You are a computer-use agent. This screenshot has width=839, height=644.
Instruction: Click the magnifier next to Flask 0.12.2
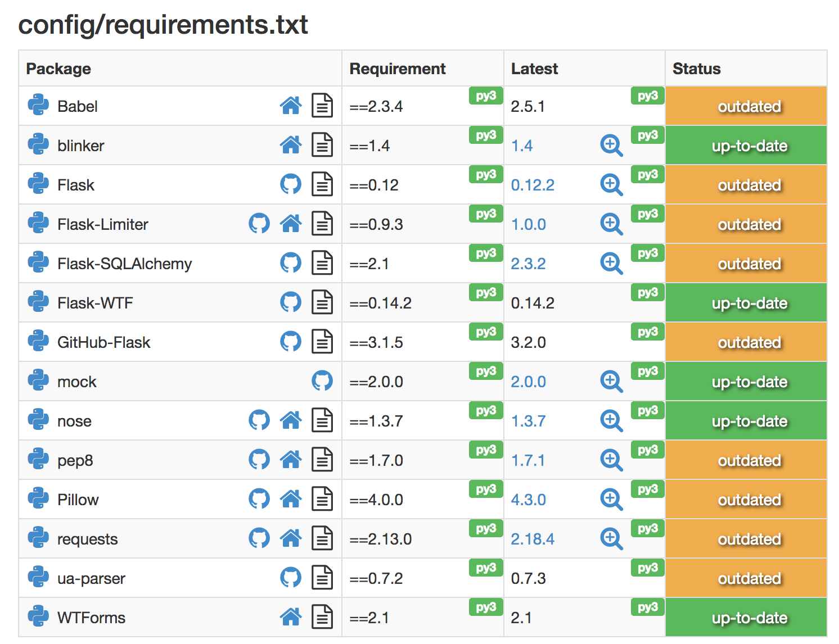tap(611, 185)
